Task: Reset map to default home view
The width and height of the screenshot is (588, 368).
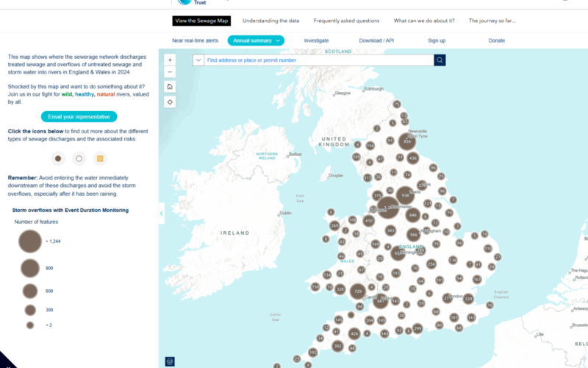Action: click(x=170, y=87)
